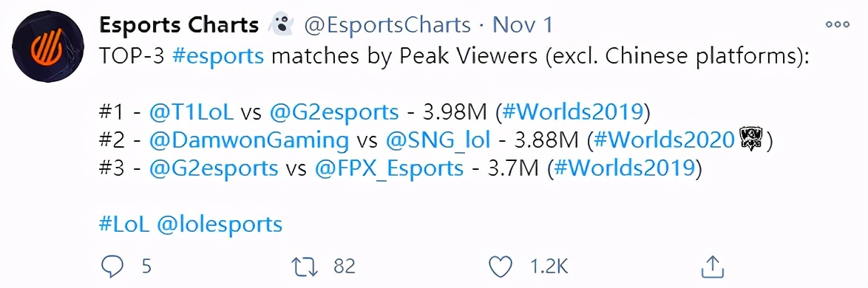The image size is (868, 288).
Task: Open the three-dot more options menu
Action: pyautogui.click(x=837, y=24)
